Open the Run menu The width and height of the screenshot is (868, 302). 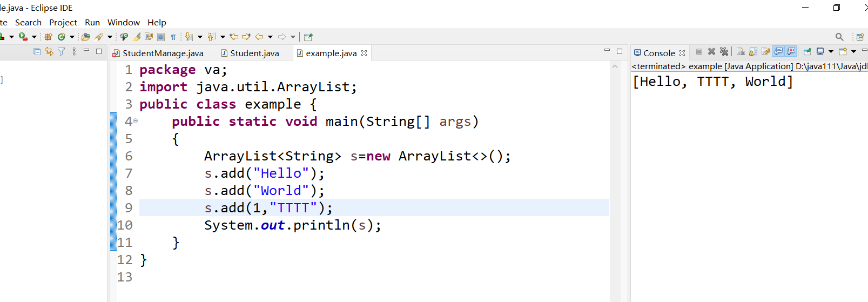[92, 22]
